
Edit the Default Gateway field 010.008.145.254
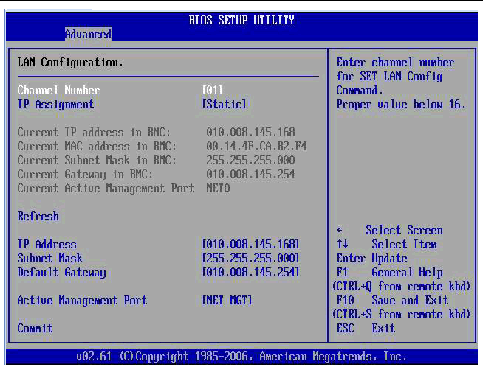point(251,272)
